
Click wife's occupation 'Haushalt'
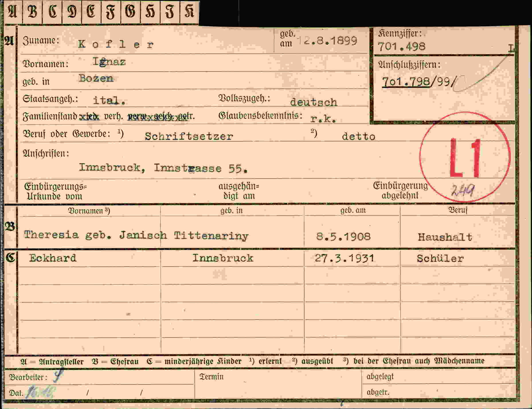tap(445, 237)
